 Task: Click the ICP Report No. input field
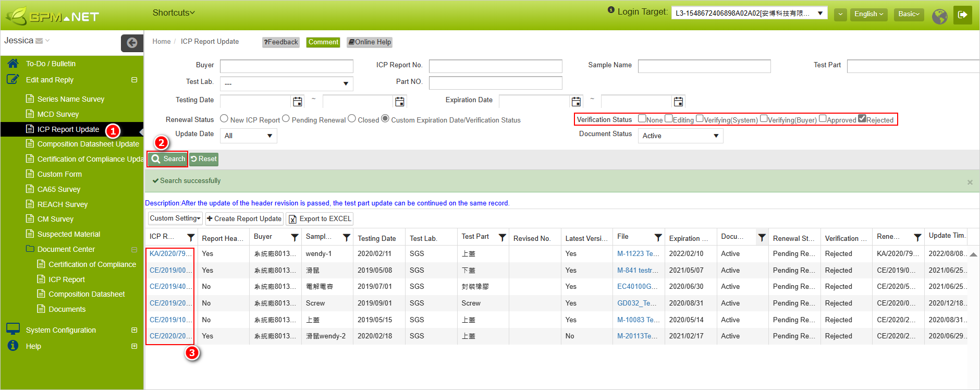(496, 66)
